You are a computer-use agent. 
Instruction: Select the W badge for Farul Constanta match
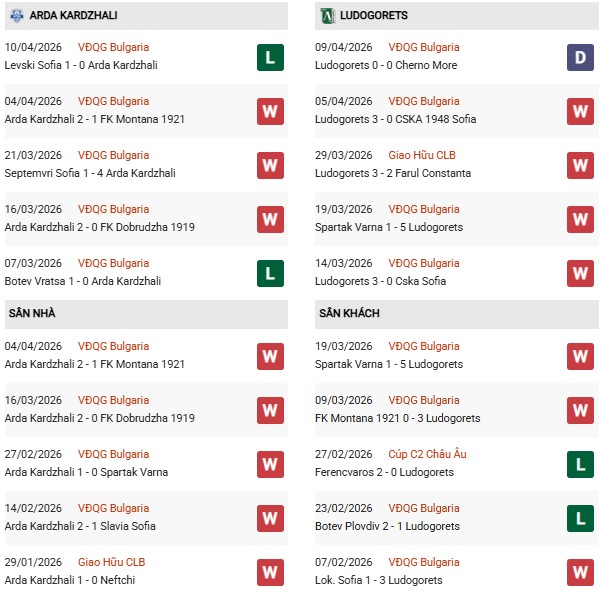click(x=581, y=165)
